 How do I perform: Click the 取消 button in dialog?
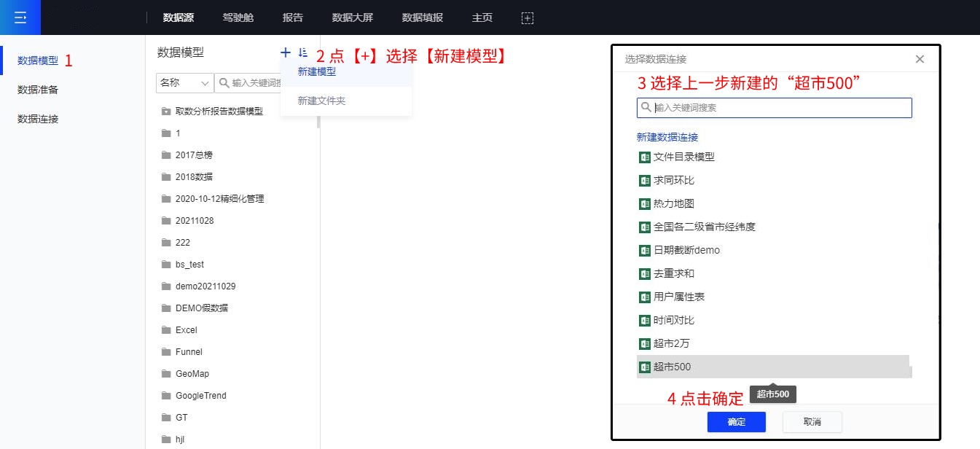coord(812,422)
